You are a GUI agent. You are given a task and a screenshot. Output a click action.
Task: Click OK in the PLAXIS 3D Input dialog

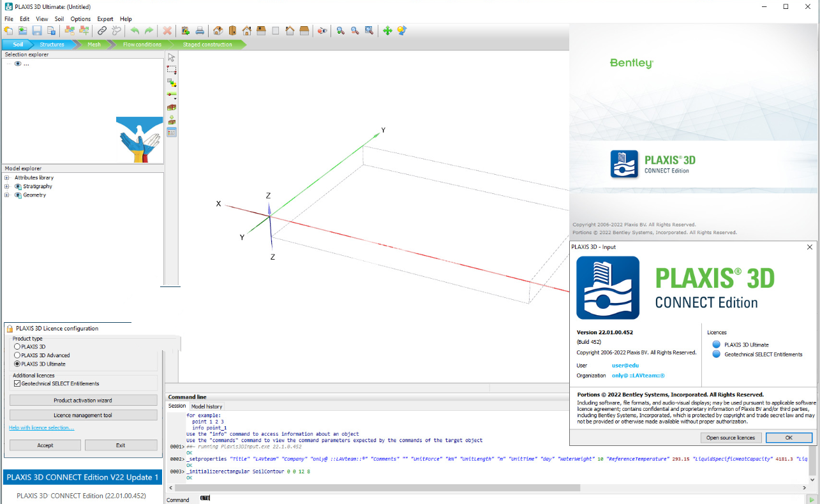coord(789,438)
